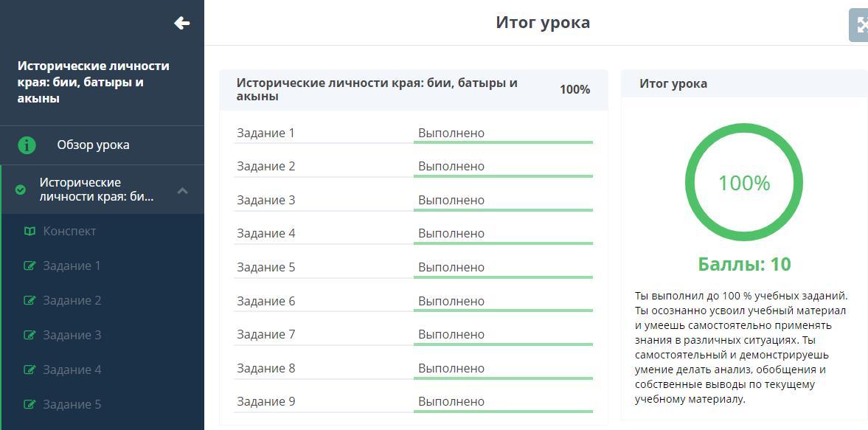The width and height of the screenshot is (868, 430).
Task: Click the edit icon beside Задание 2 in sidebar
Action: tap(29, 300)
